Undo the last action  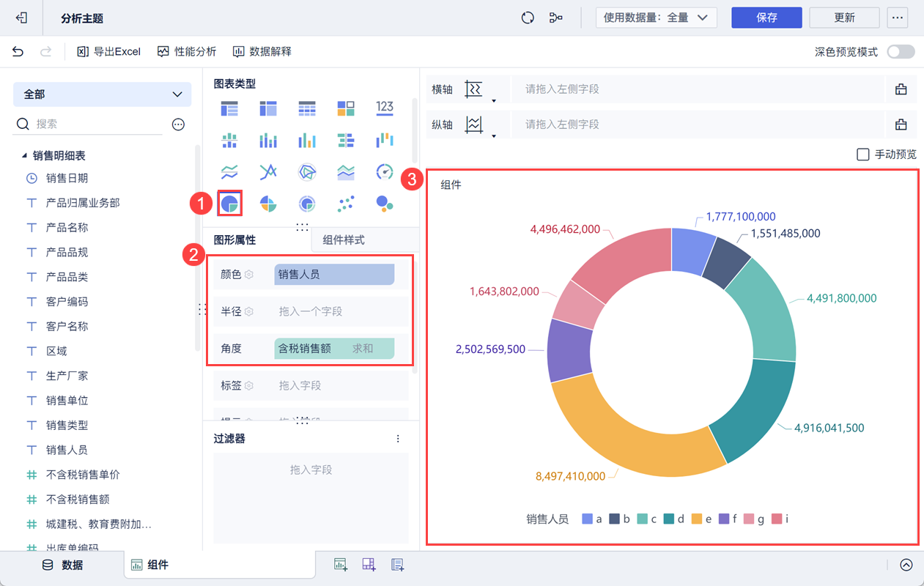(x=18, y=51)
